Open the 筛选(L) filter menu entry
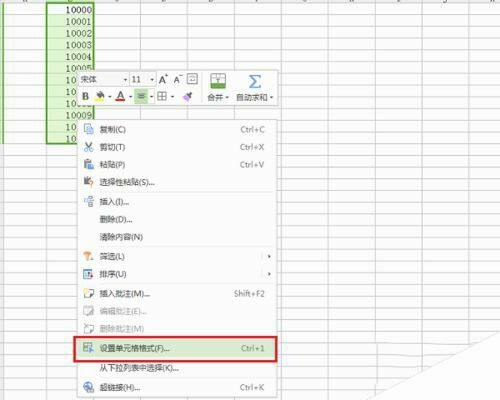 (x=177, y=256)
